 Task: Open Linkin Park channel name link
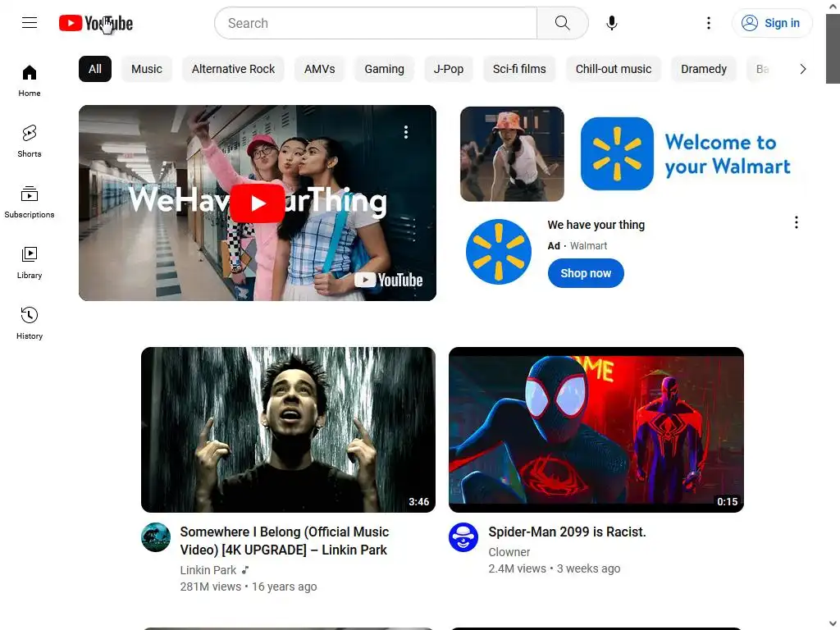click(208, 570)
